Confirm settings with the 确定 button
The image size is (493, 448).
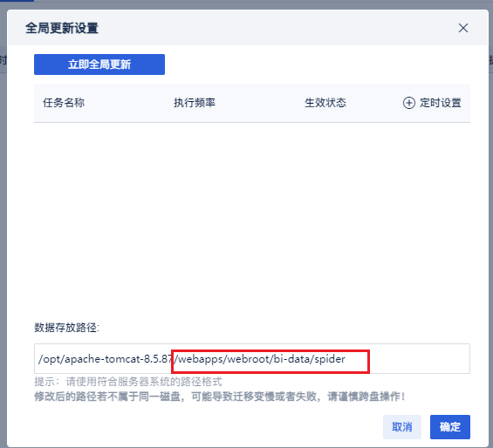450,427
